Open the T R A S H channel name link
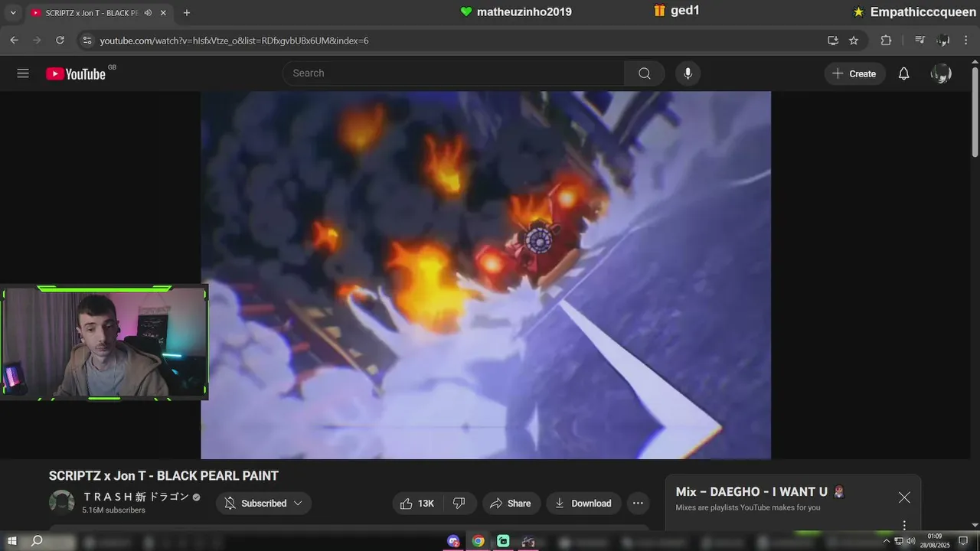 point(136,497)
